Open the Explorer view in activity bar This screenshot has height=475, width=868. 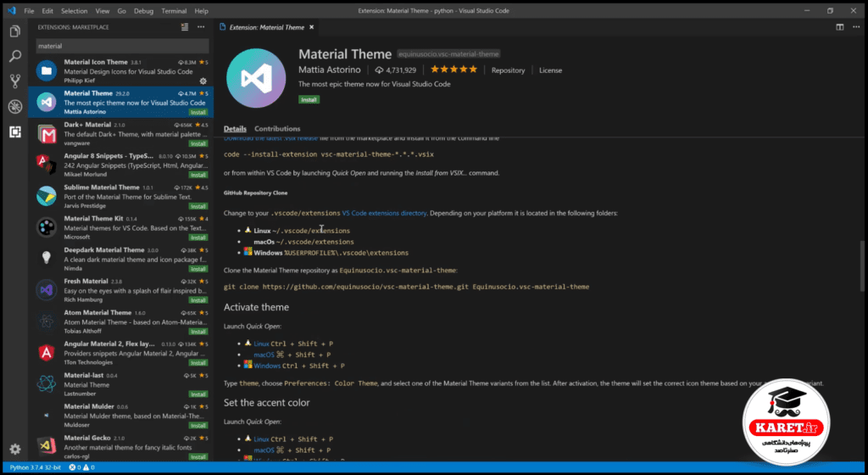[15, 31]
